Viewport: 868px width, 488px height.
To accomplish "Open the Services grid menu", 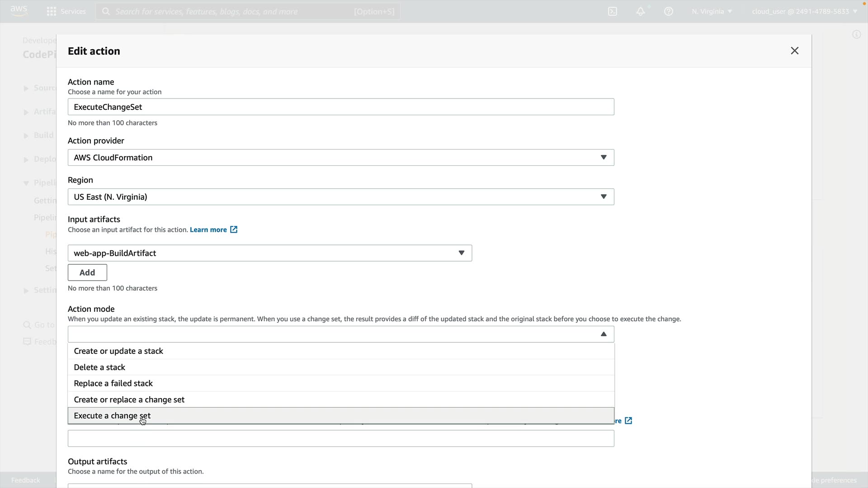I will [x=52, y=11].
